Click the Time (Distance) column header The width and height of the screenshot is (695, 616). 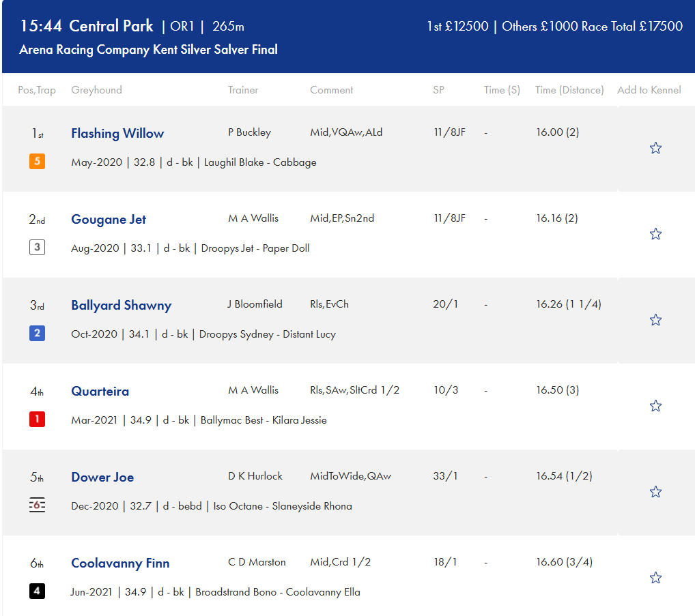(569, 90)
